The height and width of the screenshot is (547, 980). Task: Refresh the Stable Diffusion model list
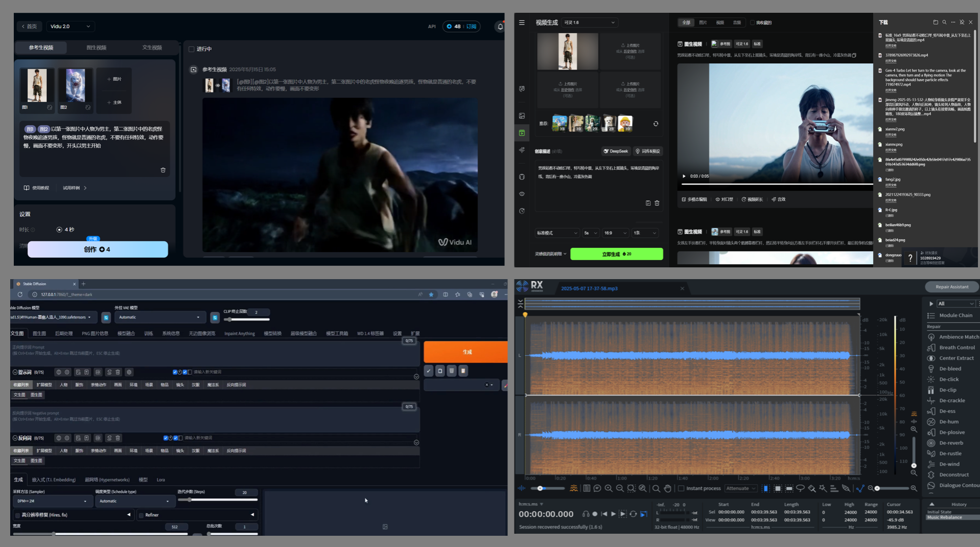[x=106, y=317]
